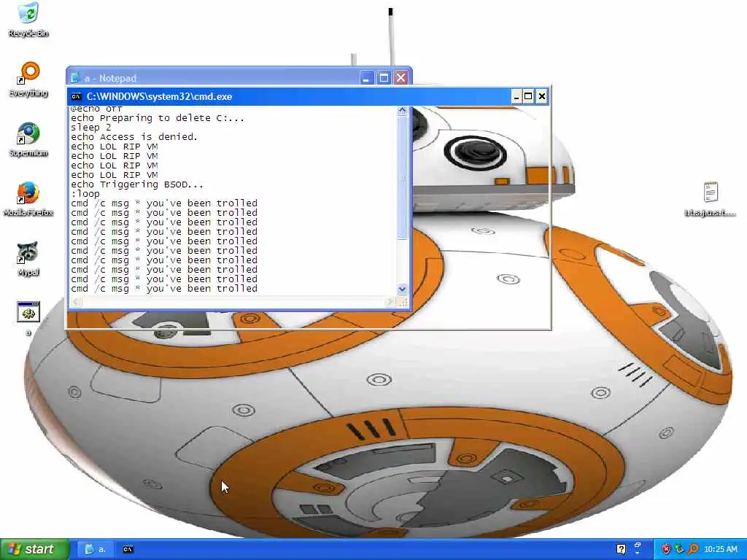The height and width of the screenshot is (560, 747).
Task: Maximize the cmd.exe window
Action: 528,97
